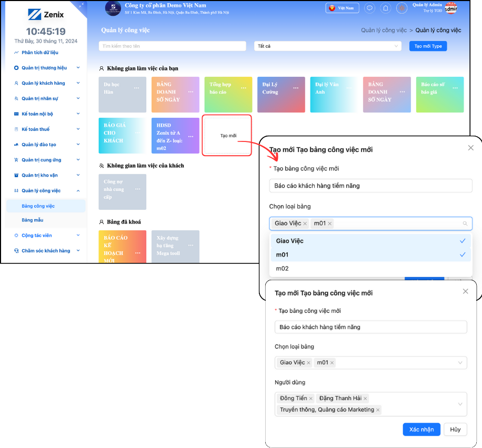The width and height of the screenshot is (482, 448).
Task: Open the Tất cả filter dropdown
Action: (327, 46)
